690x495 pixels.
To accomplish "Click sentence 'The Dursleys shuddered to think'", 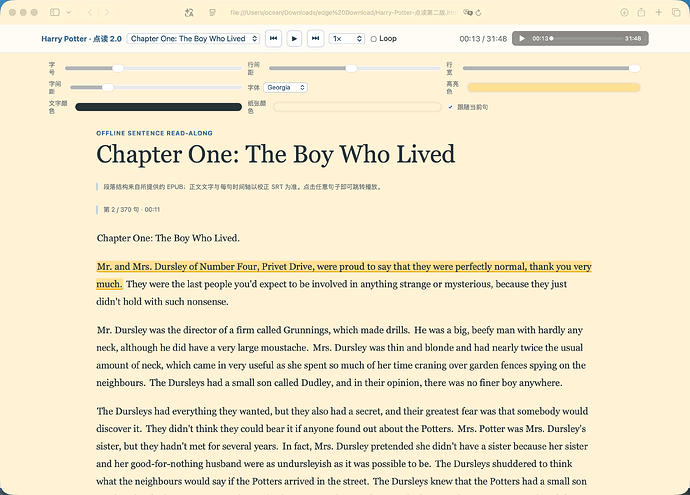I will [x=503, y=464].
